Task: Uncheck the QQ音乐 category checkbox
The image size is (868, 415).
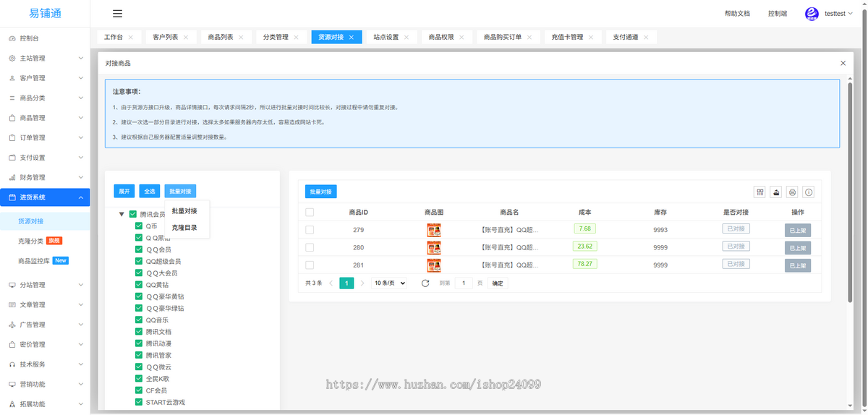Action: click(x=139, y=320)
